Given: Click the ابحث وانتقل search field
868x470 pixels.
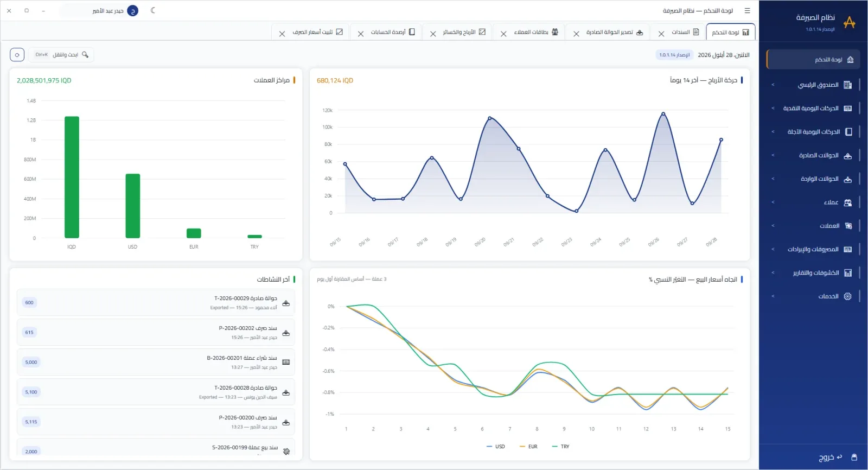Looking at the screenshot, I should (x=61, y=55).
